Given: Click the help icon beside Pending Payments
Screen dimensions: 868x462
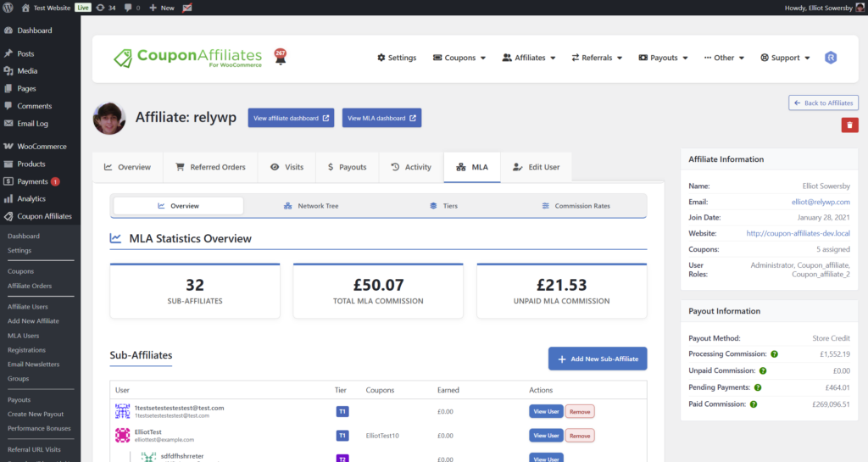Looking at the screenshot, I should (x=757, y=387).
